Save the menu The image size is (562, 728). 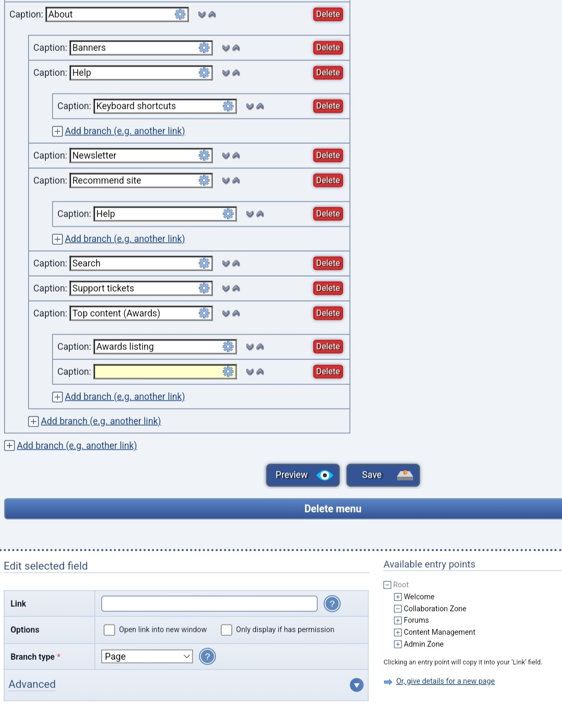383,475
